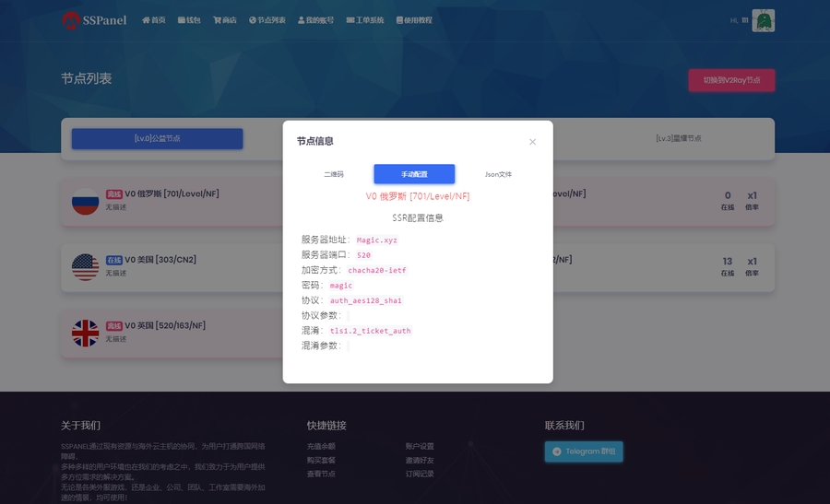Open 使用教程 tutorial page
This screenshot has width=830, height=504.
[x=414, y=20]
